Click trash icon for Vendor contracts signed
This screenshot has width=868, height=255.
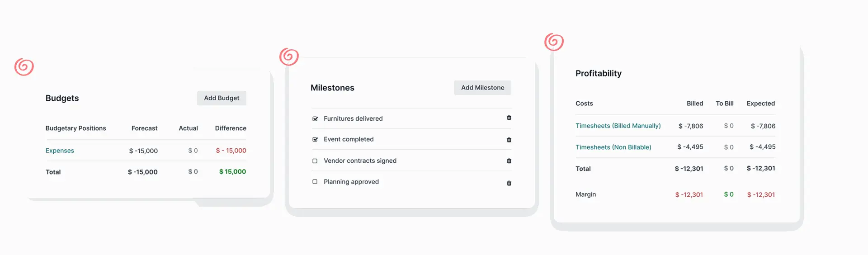tap(509, 161)
